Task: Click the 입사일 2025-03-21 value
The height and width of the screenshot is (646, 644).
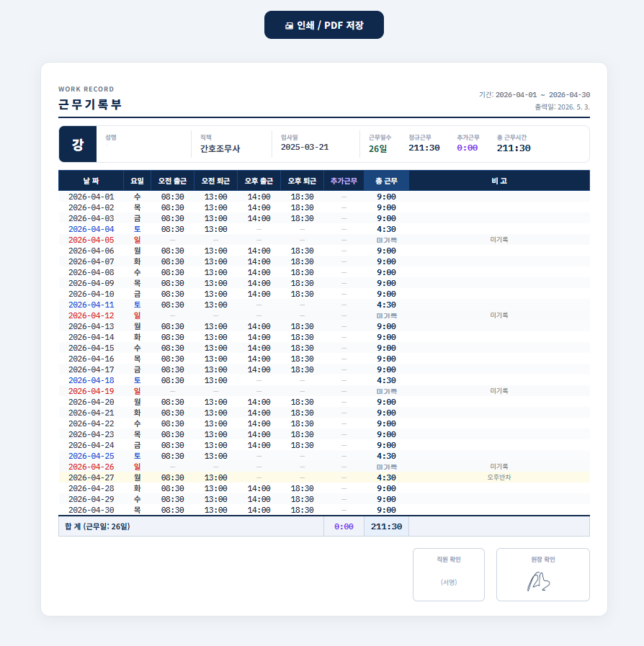Action: click(305, 147)
